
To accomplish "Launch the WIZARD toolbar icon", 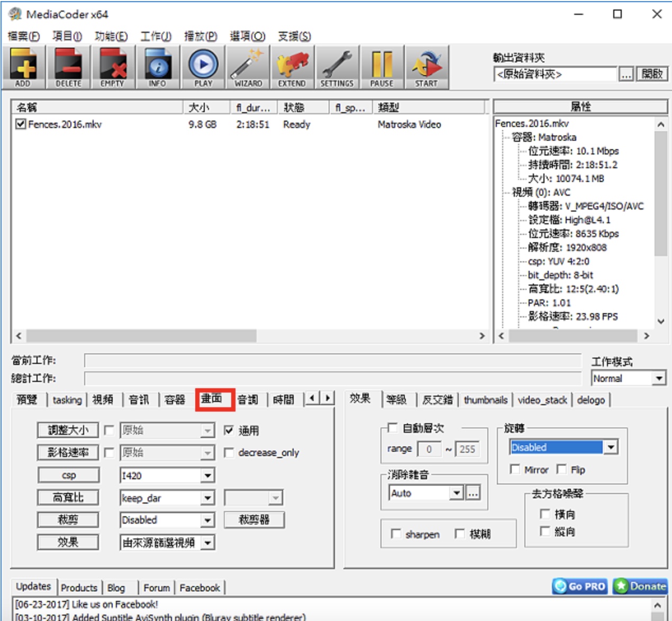I will click(248, 67).
